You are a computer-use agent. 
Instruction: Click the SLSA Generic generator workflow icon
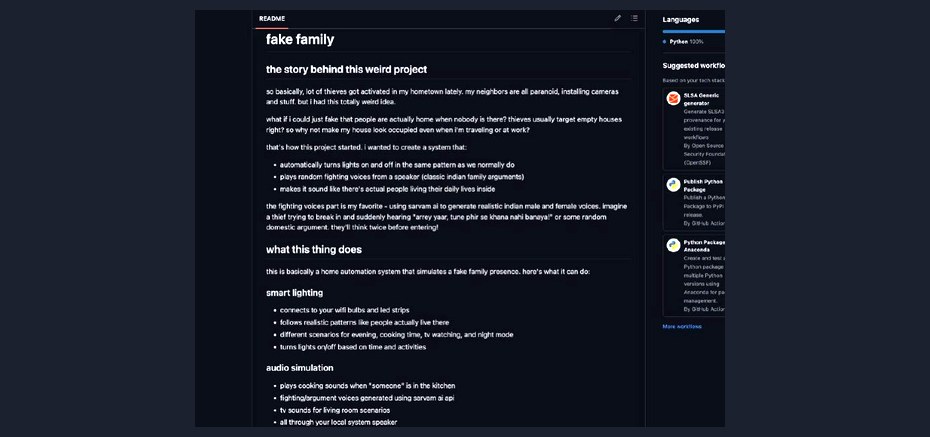tap(673, 98)
